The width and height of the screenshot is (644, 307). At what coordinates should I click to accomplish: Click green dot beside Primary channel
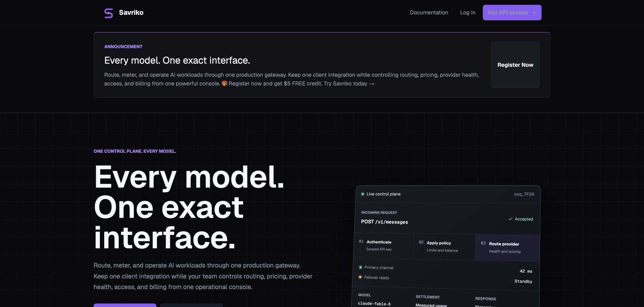pyautogui.click(x=360, y=268)
